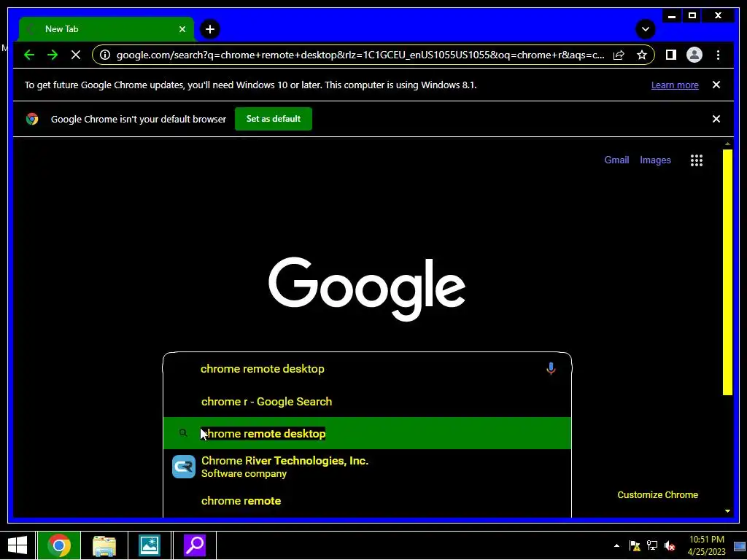Open the tab search dropdown
747x560 pixels.
coord(646,29)
